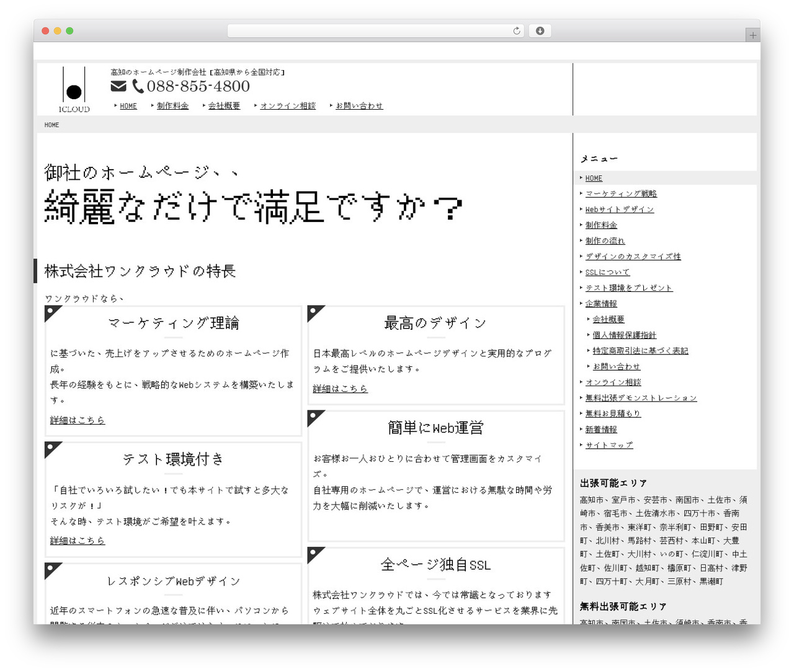Click the corner badge icon on テスト環境付き card

coord(51,449)
